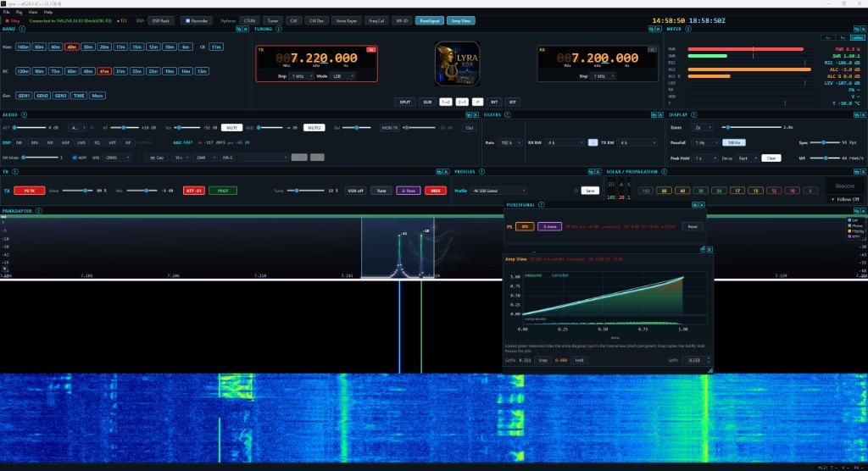Adjust the Mic gain slider
The image size is (868, 471).
point(142,191)
